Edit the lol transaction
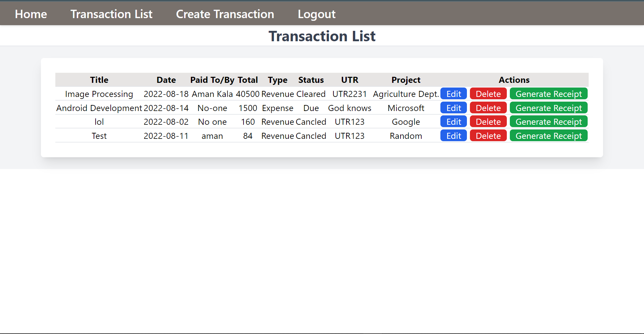The image size is (644, 334). point(453,121)
